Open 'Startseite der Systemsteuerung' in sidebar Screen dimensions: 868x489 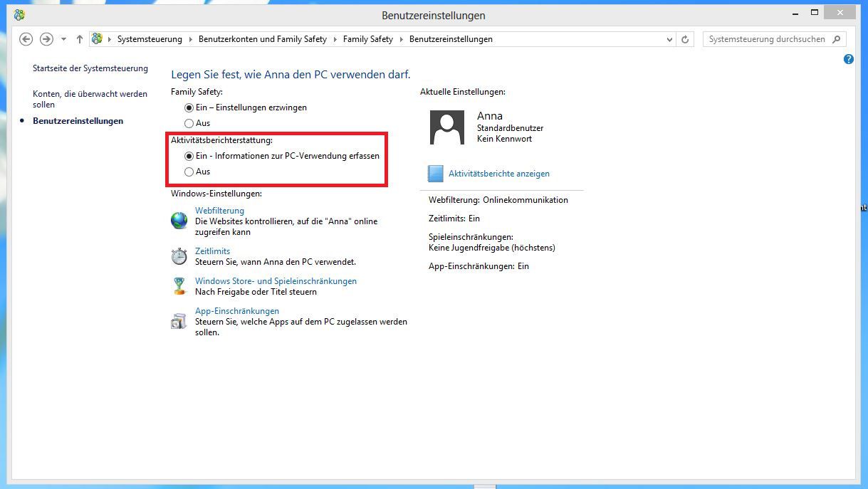point(90,68)
